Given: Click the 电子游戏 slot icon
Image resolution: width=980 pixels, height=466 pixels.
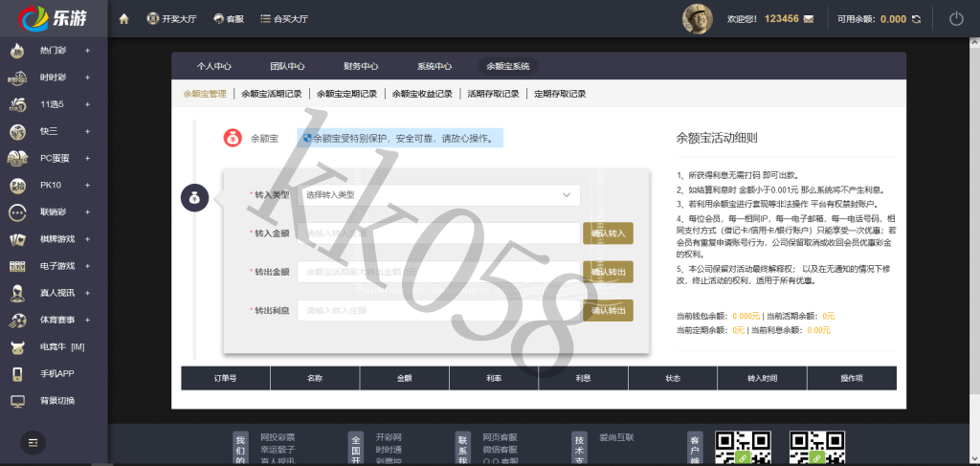Looking at the screenshot, I should [x=17, y=266].
